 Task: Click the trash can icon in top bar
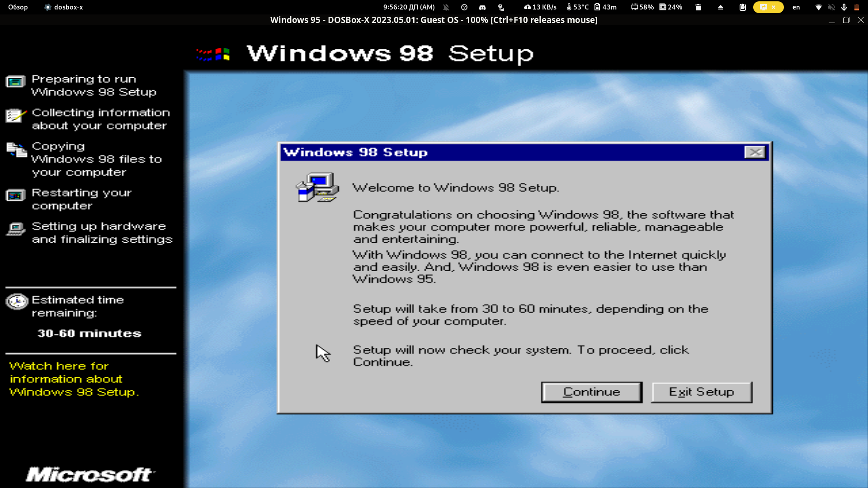698,7
